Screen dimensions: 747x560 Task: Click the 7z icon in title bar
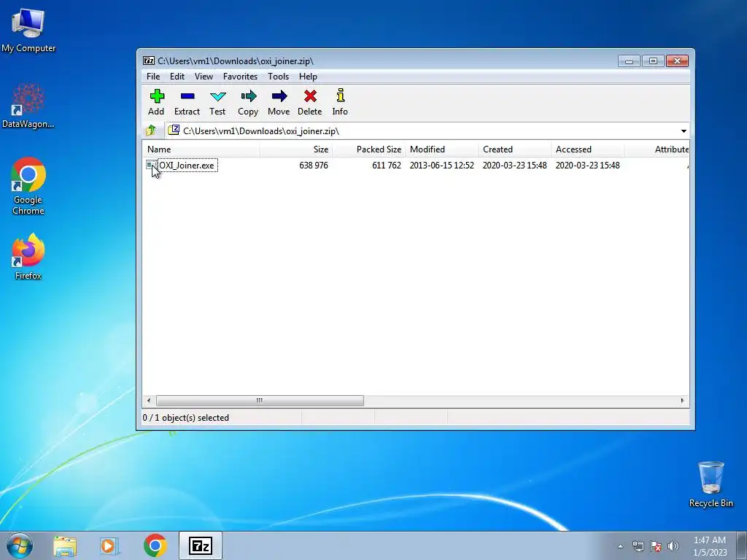tap(149, 61)
